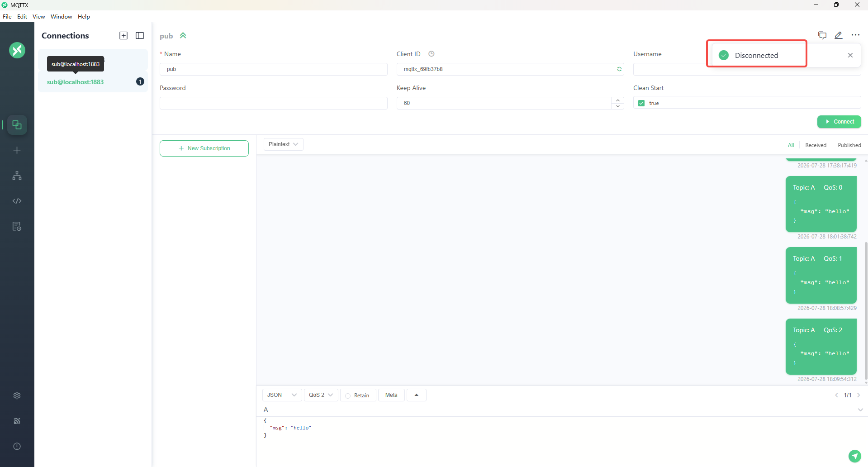Click the QoS: 2 message bubble

[821, 347]
